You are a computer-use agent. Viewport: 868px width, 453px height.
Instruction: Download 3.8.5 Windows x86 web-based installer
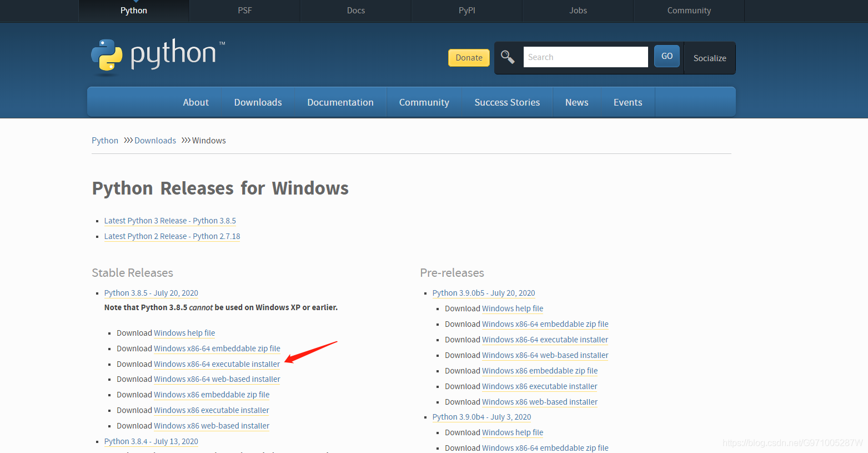(x=212, y=426)
